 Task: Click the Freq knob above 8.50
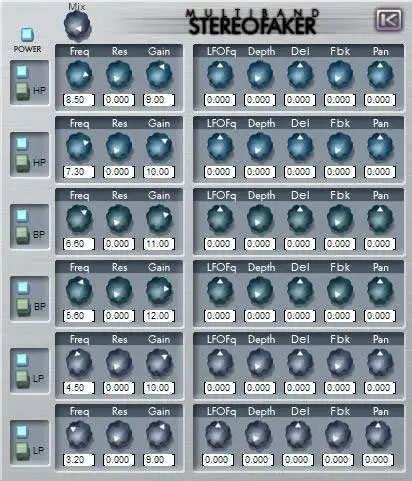point(79,75)
